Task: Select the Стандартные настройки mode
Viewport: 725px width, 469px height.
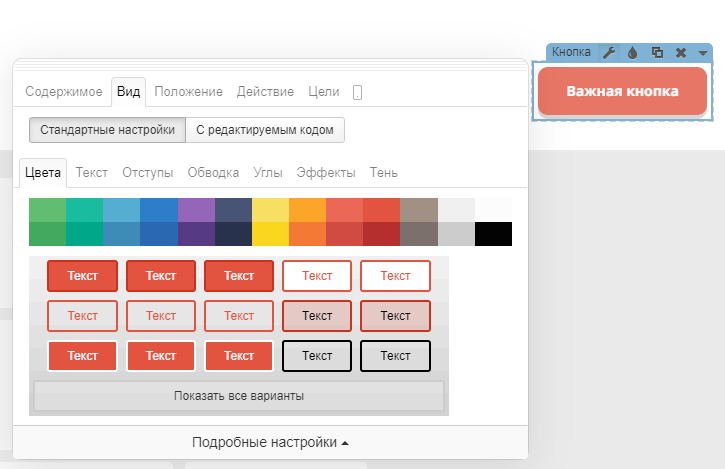Action: pos(107,129)
